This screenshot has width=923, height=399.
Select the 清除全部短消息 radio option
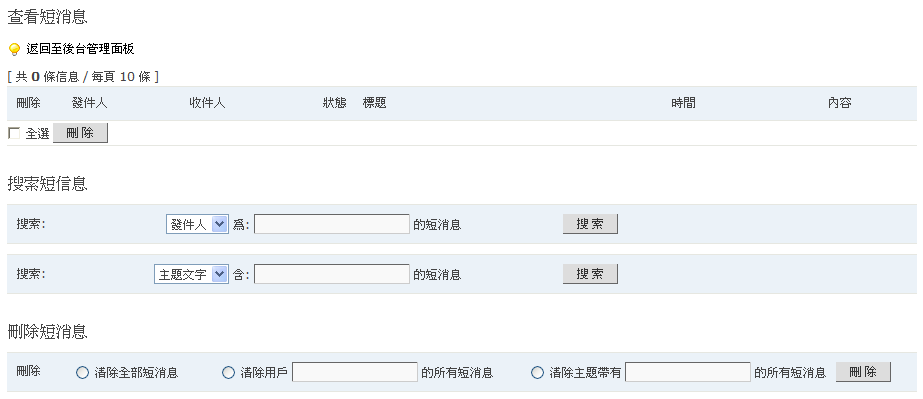pos(82,373)
